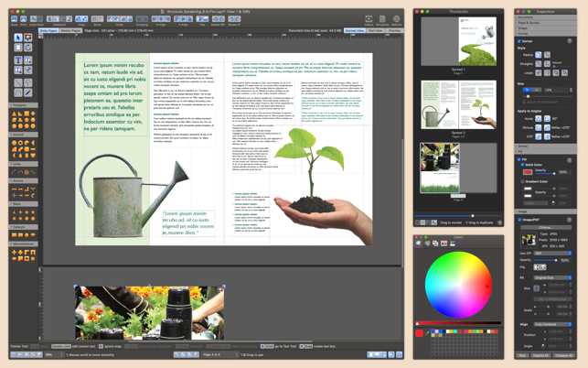Expand the Document inspector section
This screenshot has width=588, height=368.
[x=545, y=17]
